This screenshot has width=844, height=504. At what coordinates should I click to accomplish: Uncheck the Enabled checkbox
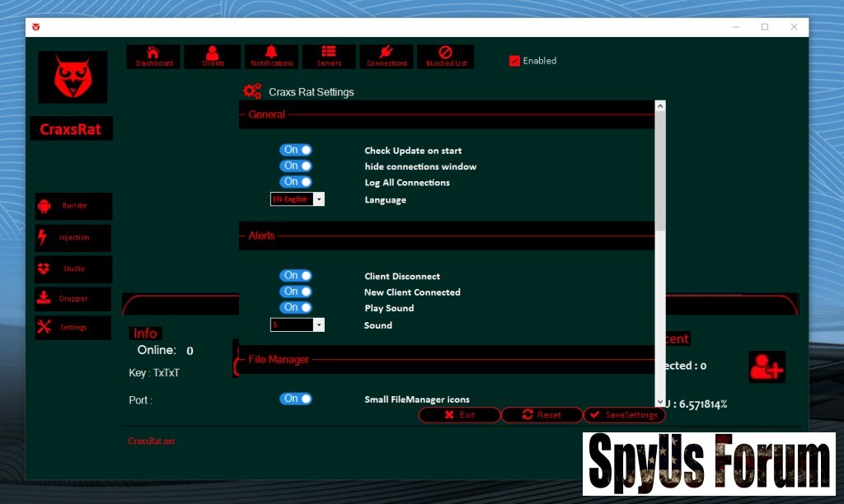tap(515, 61)
